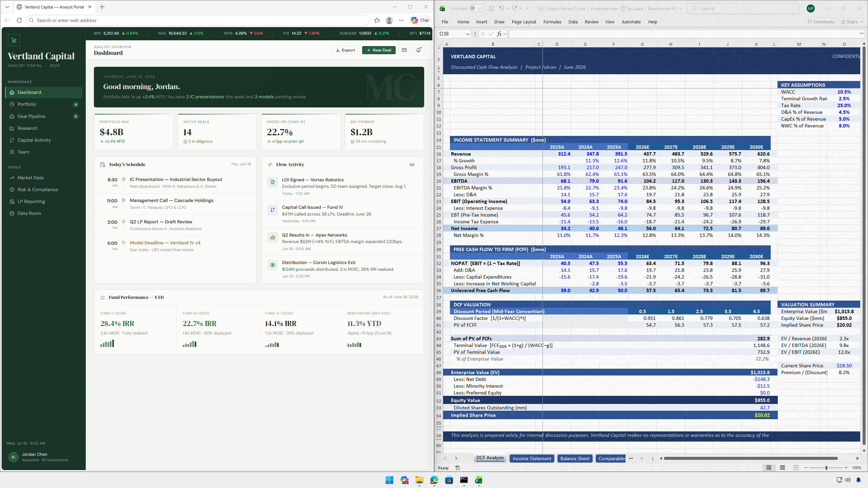Viewport: 868px width, 488px height.
Task: Click the Vertland Capital logo icon in sidebar
Action: click(14, 40)
